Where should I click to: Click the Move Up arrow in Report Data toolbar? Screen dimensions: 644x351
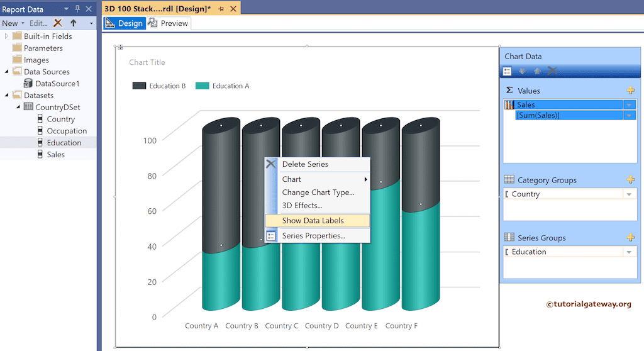(x=74, y=23)
